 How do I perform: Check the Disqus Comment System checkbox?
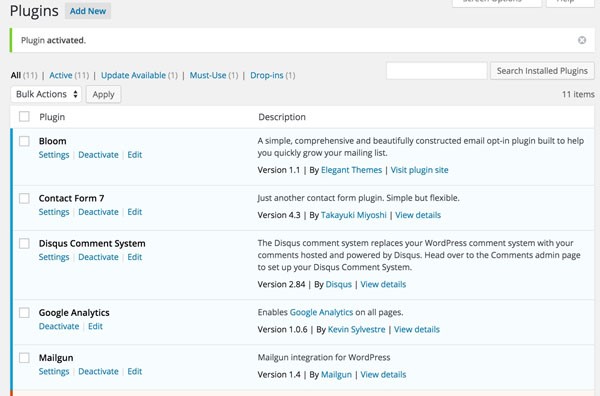coord(24,243)
